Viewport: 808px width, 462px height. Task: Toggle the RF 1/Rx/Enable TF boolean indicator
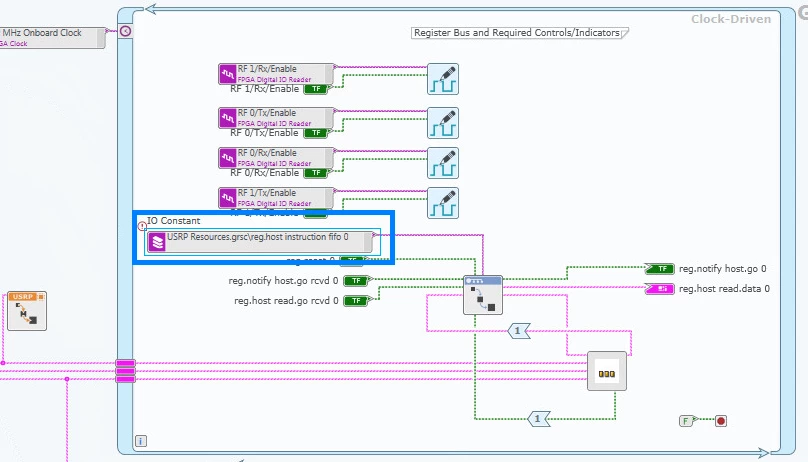coord(316,89)
